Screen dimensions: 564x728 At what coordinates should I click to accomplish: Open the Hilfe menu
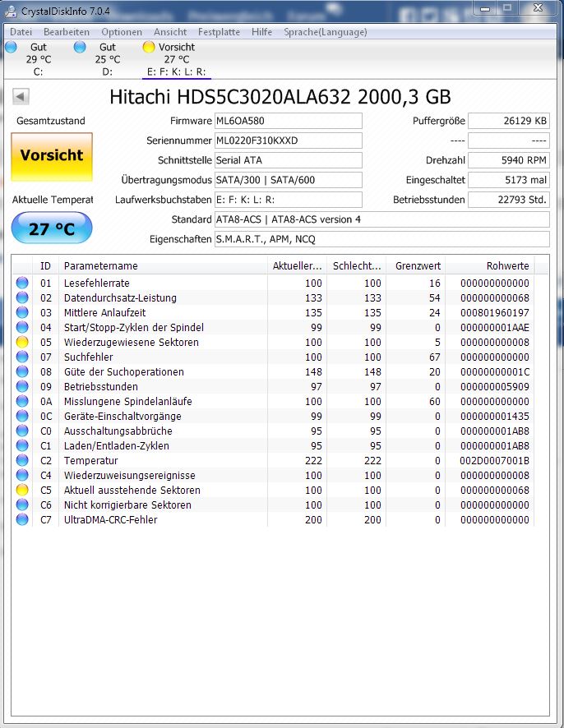261,32
